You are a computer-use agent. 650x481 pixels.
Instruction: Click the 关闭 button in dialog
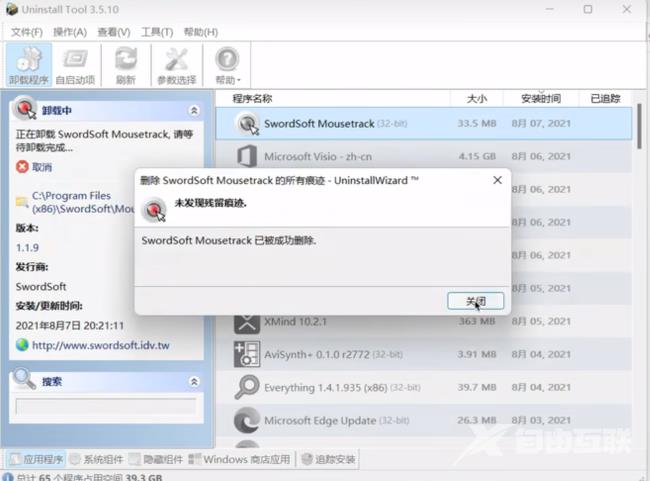point(475,301)
